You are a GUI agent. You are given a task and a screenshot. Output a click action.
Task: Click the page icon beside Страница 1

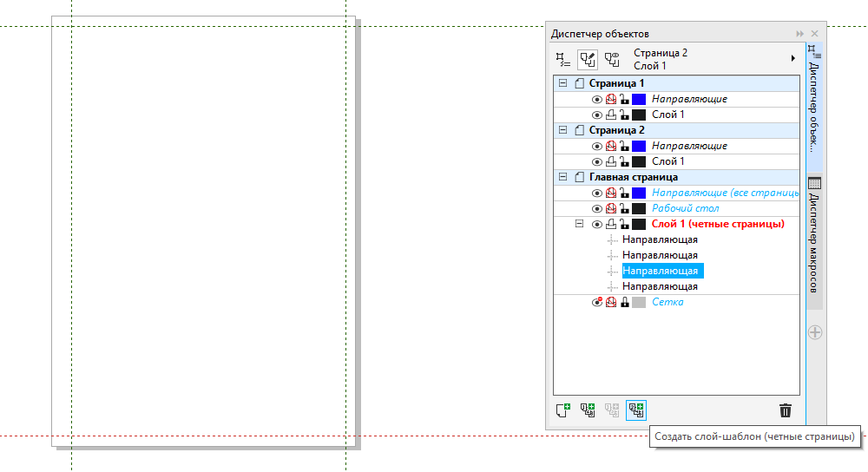point(580,83)
